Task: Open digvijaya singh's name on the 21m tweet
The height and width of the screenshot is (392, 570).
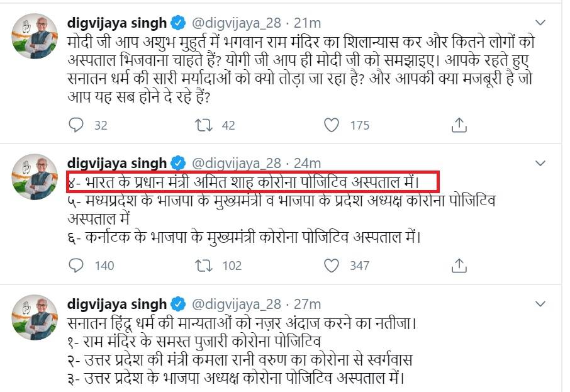Action: (x=117, y=23)
